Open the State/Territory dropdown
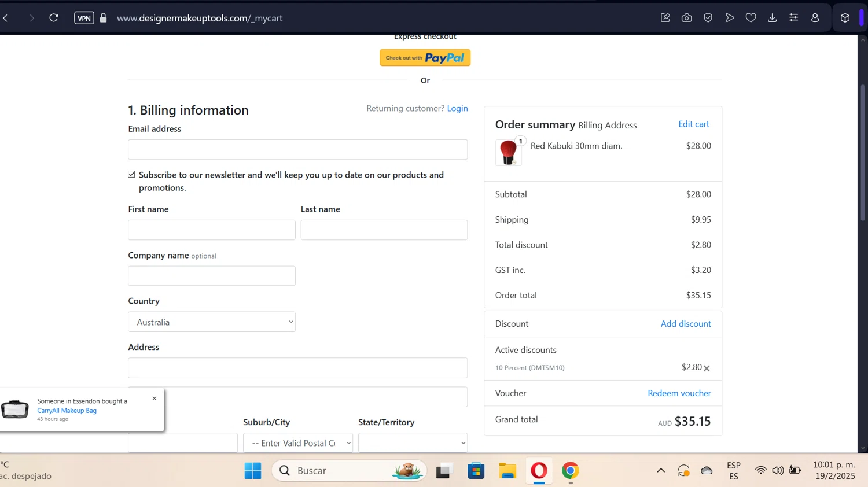This screenshot has height=487, width=868. coord(413,443)
